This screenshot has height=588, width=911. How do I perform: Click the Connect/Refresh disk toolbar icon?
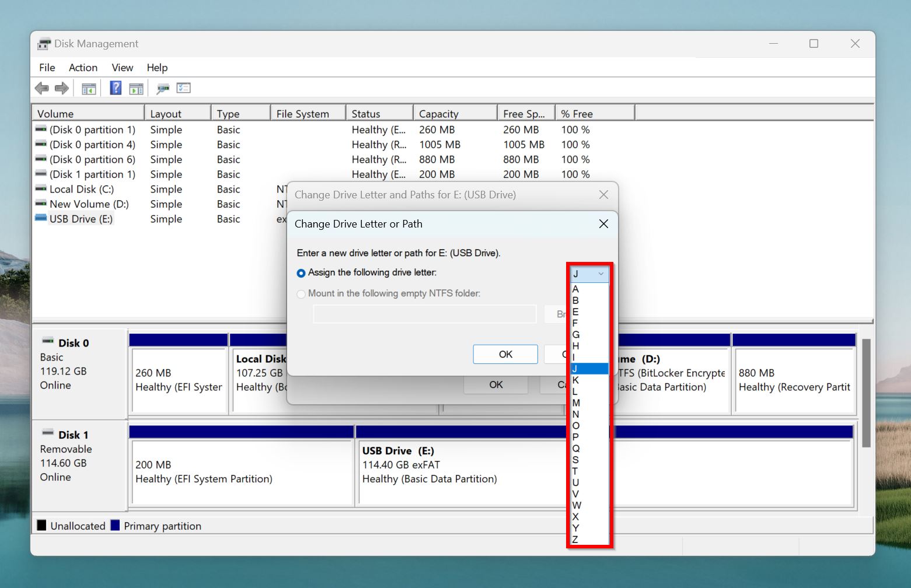162,89
